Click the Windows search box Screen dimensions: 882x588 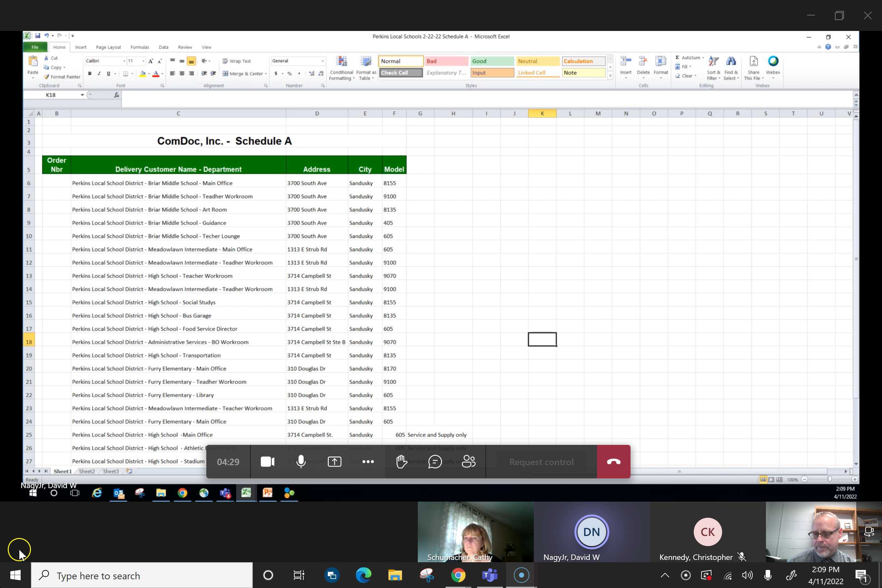[142, 576]
